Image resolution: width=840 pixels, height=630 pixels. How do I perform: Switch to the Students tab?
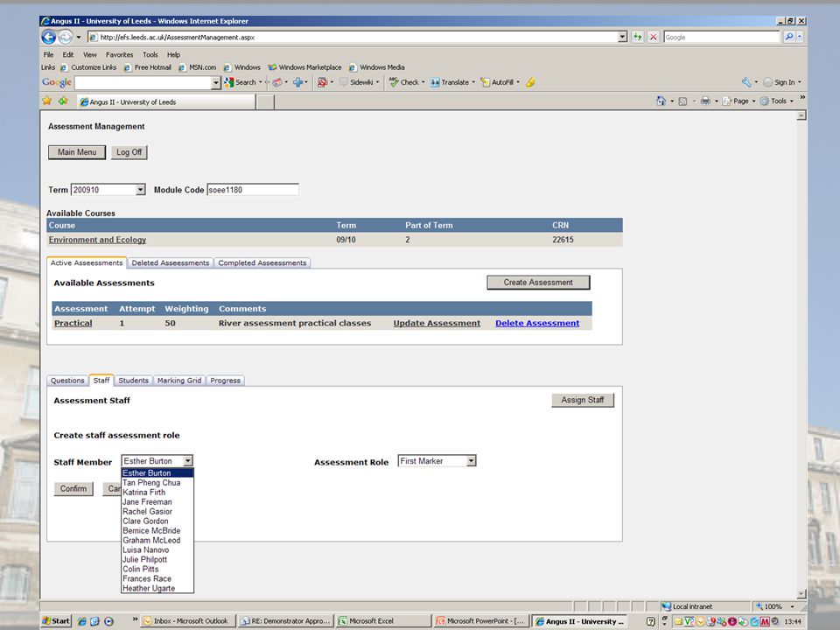pyautogui.click(x=133, y=381)
